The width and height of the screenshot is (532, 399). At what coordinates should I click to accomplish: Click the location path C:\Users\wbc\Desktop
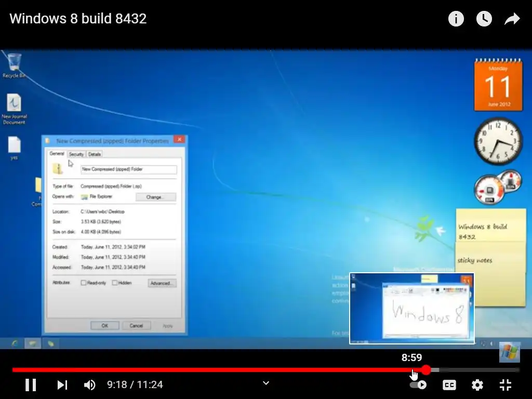pos(102,211)
